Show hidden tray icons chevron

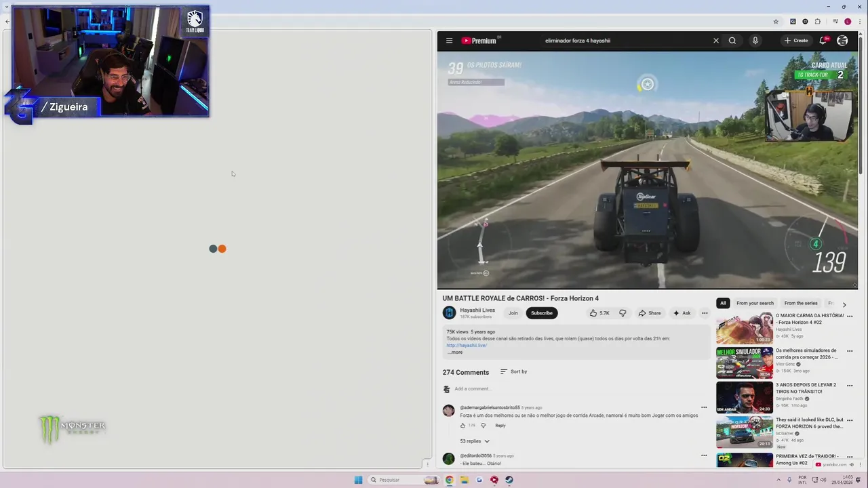[x=778, y=480]
